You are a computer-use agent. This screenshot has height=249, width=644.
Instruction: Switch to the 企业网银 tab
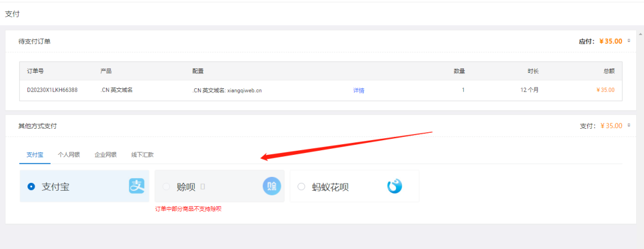point(106,154)
